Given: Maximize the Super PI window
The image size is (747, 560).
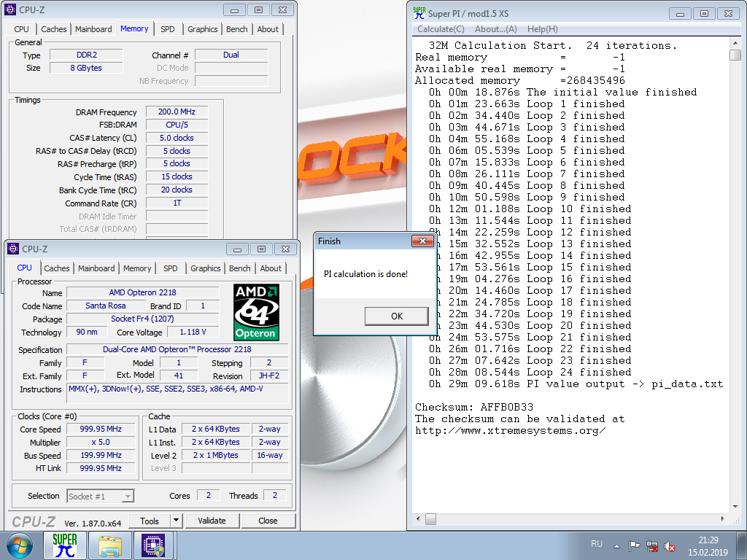Looking at the screenshot, I should [704, 14].
